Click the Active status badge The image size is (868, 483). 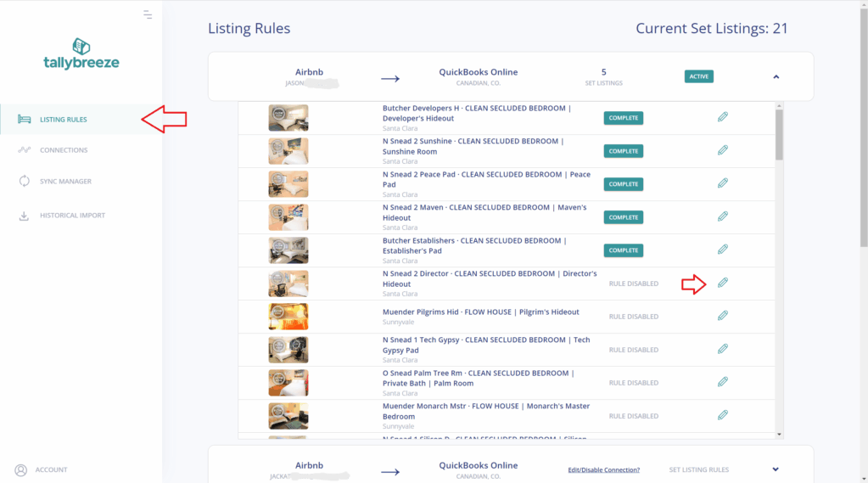[698, 76]
